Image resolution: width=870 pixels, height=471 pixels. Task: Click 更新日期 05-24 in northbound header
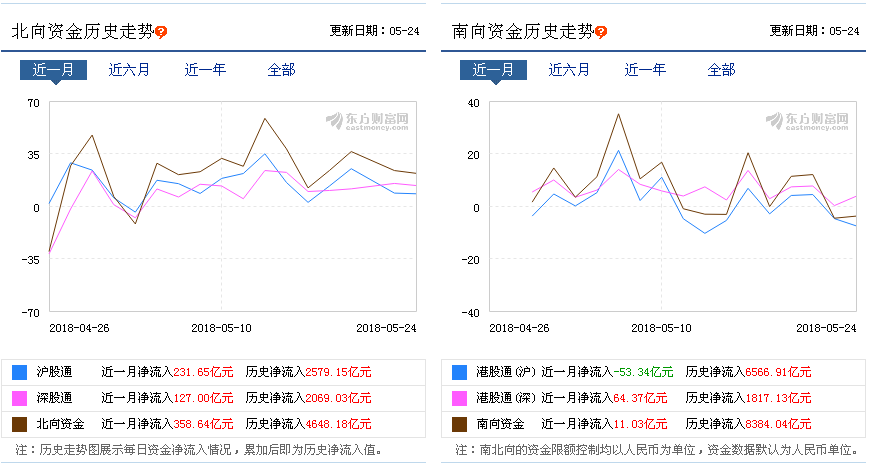[375, 31]
